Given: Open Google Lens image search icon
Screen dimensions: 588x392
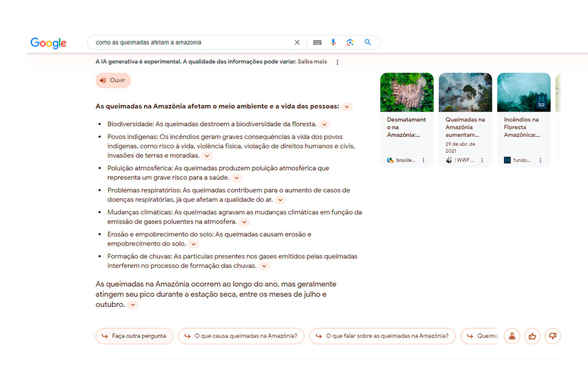Looking at the screenshot, I should pos(350,43).
